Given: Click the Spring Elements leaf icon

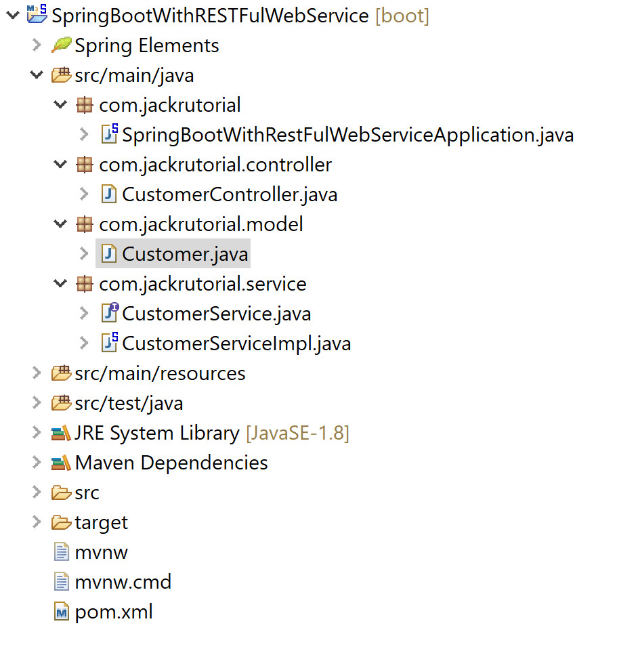Looking at the screenshot, I should click(x=62, y=45).
